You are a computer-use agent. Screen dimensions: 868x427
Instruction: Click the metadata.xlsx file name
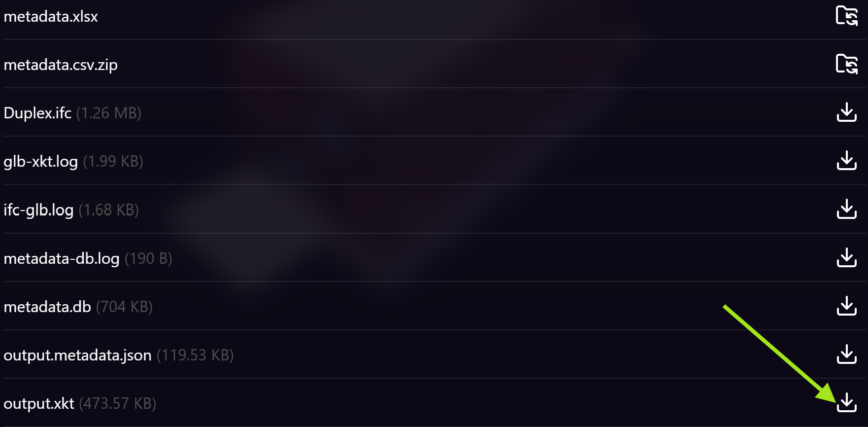pyautogui.click(x=51, y=17)
